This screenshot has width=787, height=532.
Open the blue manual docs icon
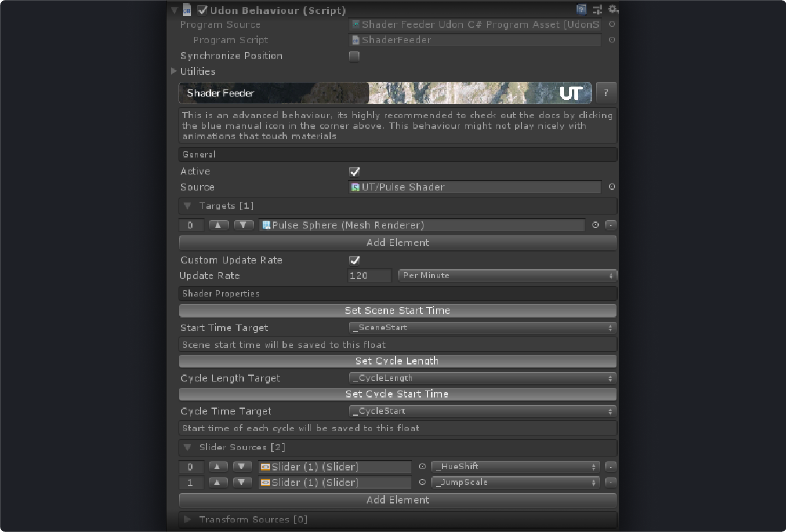coord(581,10)
